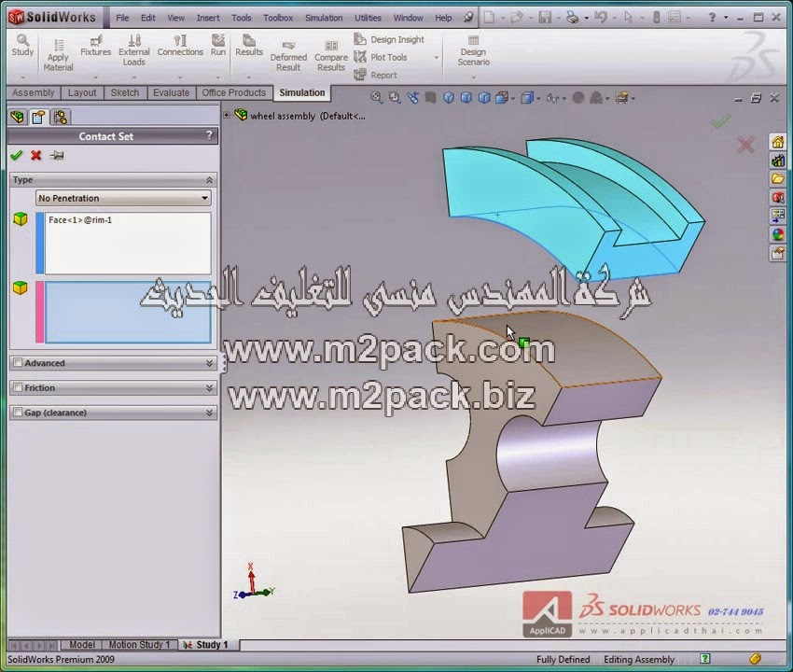The width and height of the screenshot is (793, 672).
Task: Open ConfigurationManager tab icon
Action: (x=61, y=117)
